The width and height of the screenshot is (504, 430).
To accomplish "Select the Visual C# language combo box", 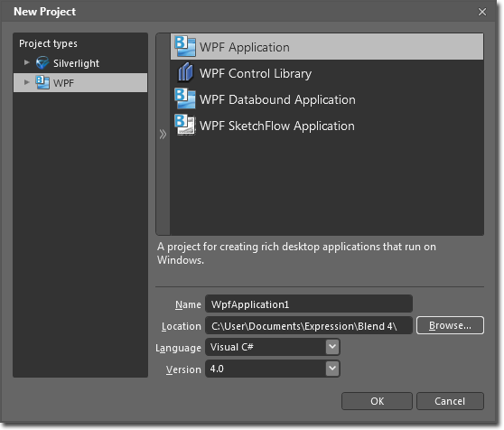I will coord(273,347).
